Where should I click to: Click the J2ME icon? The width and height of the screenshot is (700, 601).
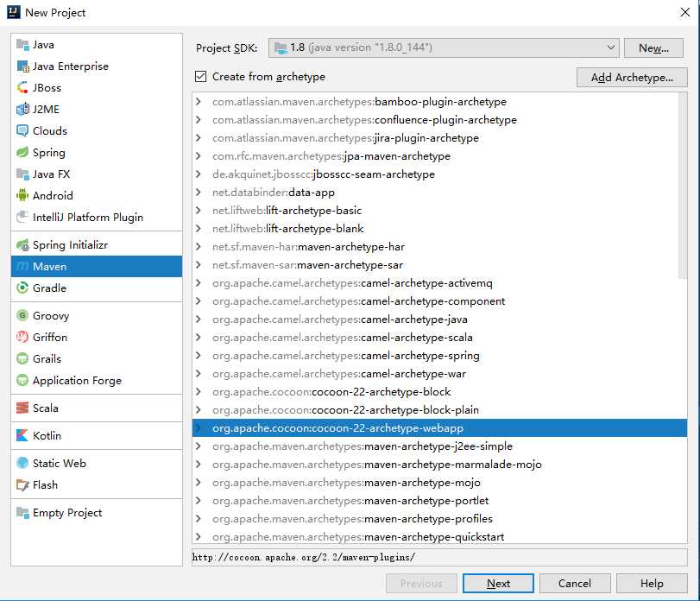tap(22, 109)
